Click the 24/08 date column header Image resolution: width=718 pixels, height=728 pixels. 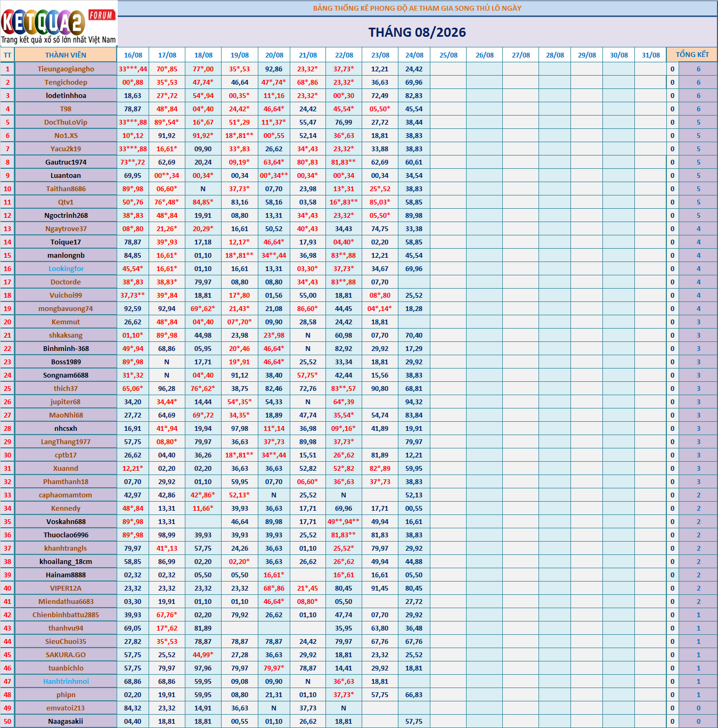pos(414,55)
